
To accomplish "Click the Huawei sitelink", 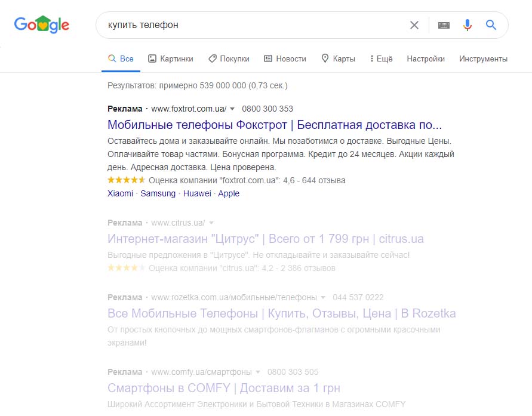I will point(197,193).
